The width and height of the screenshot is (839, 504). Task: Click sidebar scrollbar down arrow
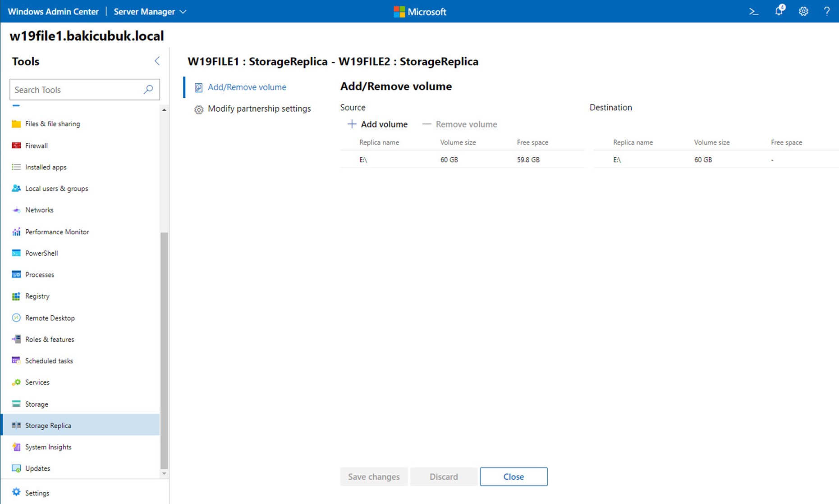[164, 473]
